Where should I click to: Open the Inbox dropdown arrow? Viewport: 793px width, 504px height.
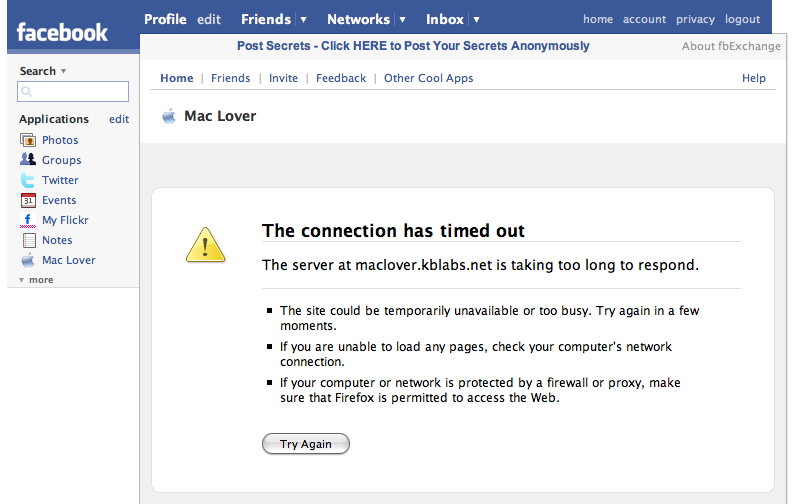click(476, 19)
